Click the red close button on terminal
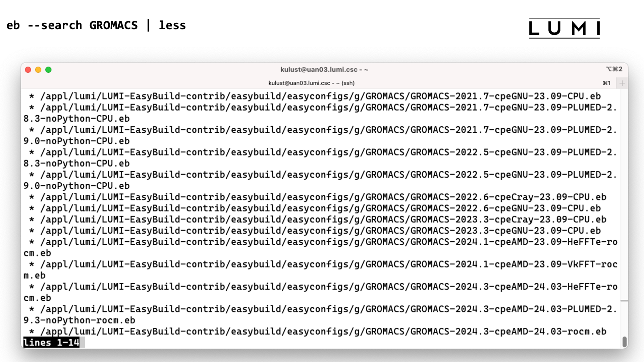 (28, 70)
